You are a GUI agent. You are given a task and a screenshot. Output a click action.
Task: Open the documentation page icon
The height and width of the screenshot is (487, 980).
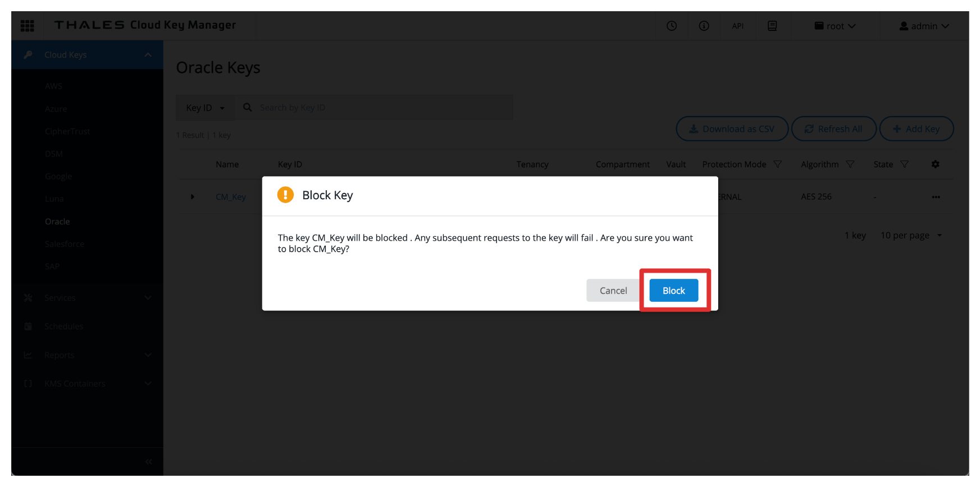[772, 26]
